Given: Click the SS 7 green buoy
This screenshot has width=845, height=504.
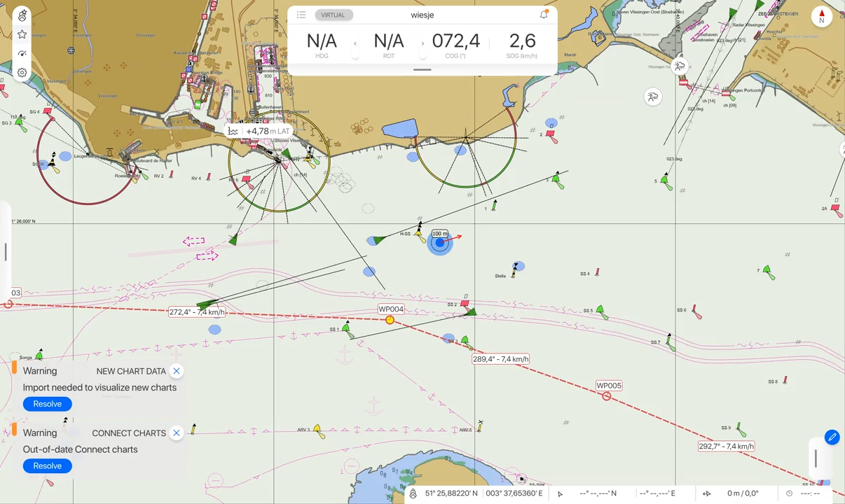Looking at the screenshot, I should tap(671, 342).
